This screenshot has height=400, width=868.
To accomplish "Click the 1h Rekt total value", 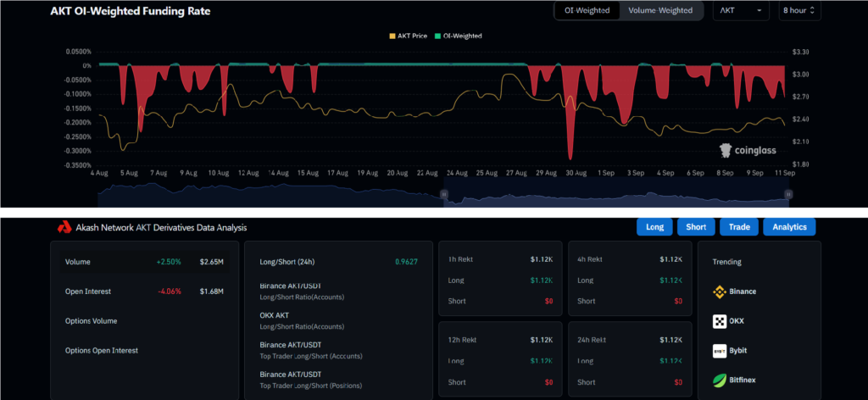I will click(x=542, y=259).
